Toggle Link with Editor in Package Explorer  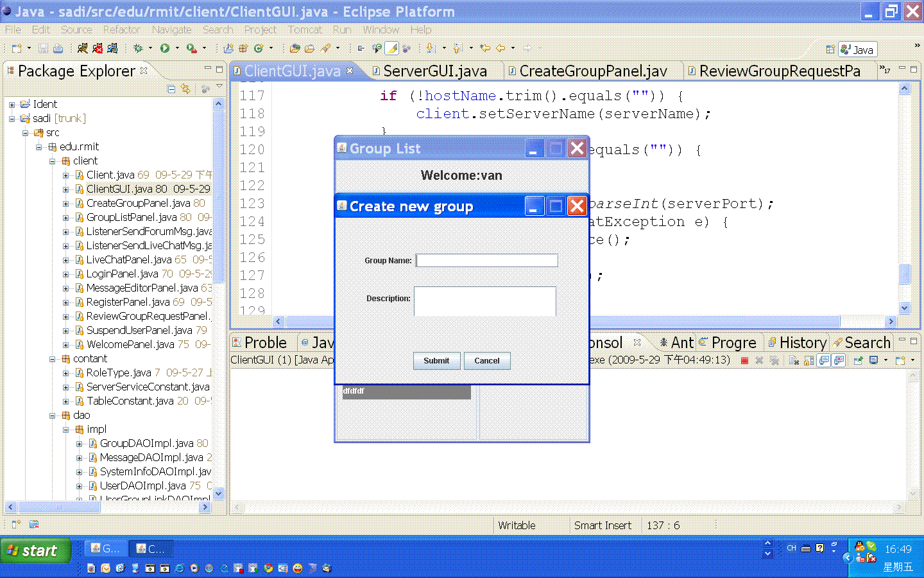[185, 89]
